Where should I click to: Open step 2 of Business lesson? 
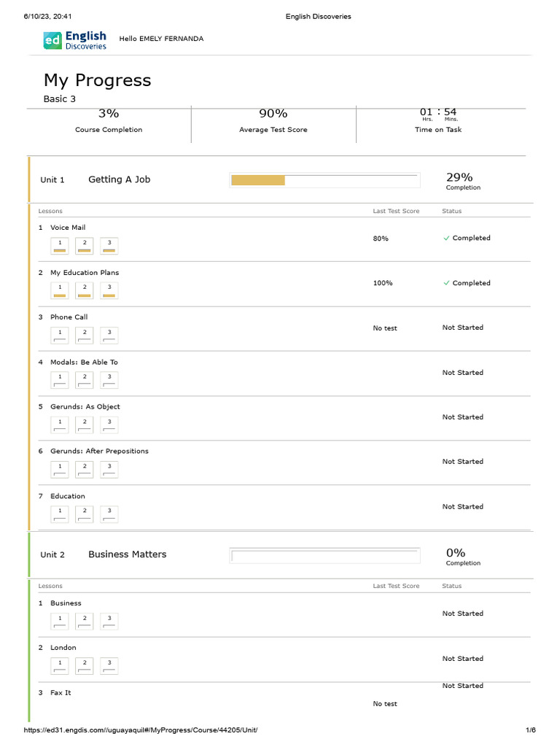coord(85,621)
